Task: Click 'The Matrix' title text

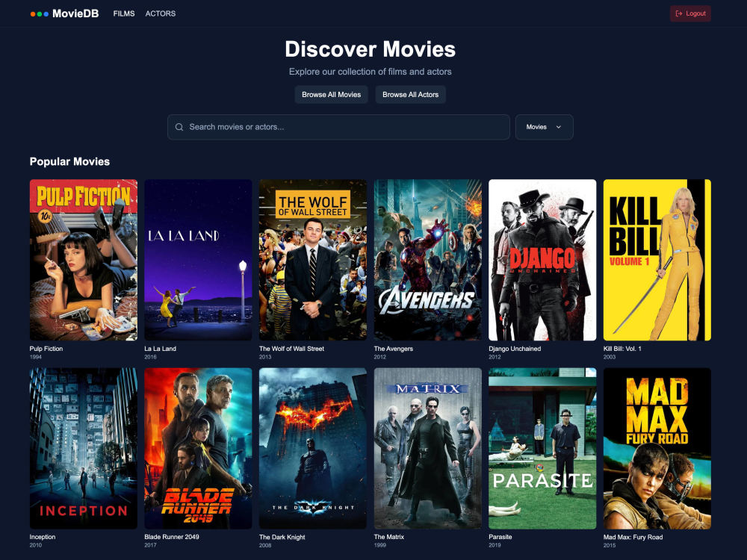Action: tap(388, 537)
